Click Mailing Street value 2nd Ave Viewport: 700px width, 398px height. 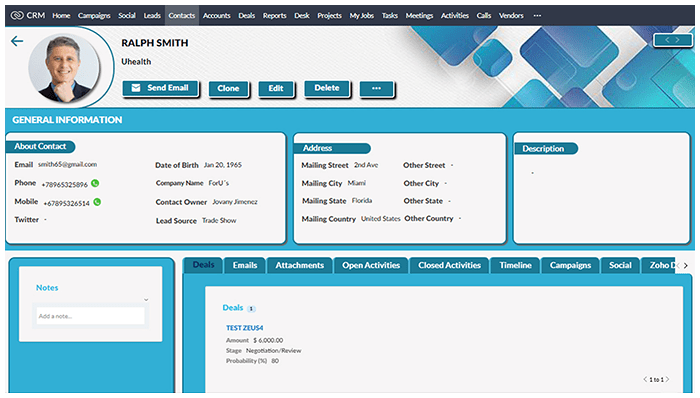[x=366, y=165]
